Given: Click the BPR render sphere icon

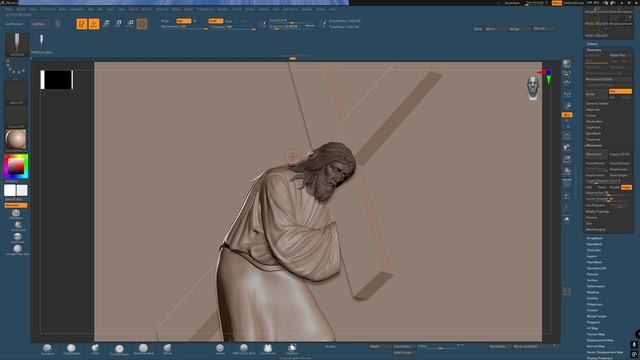Looking at the screenshot, I should (567, 64).
